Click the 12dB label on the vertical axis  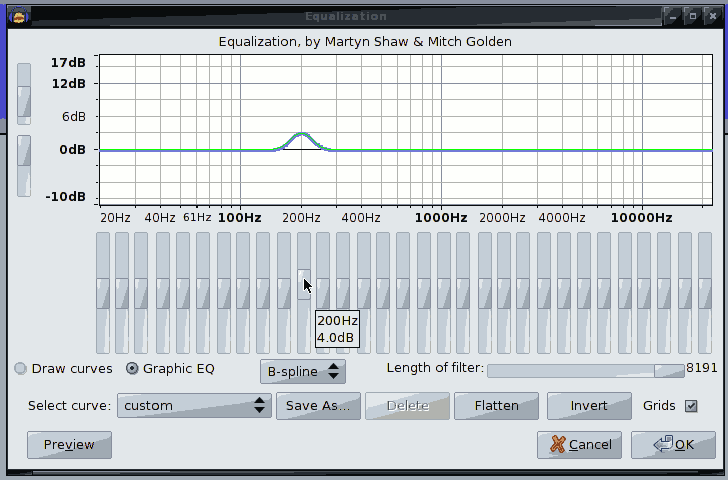pyautogui.click(x=69, y=84)
